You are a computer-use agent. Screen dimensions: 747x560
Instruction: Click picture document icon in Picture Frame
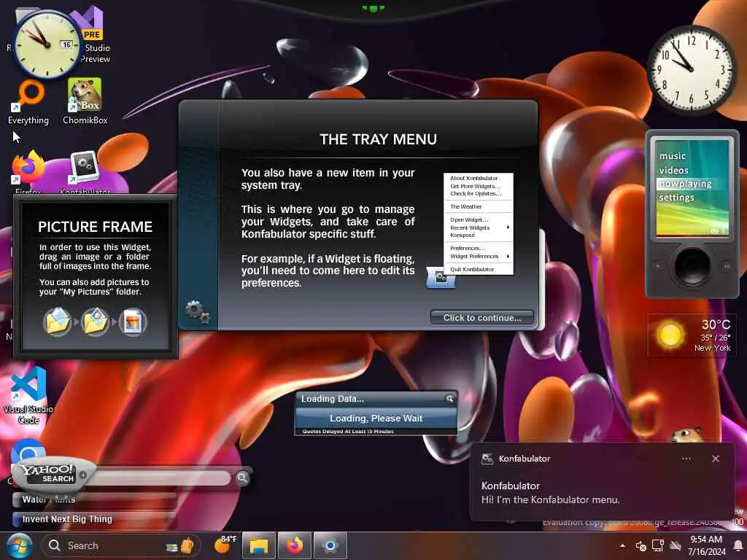[133, 322]
